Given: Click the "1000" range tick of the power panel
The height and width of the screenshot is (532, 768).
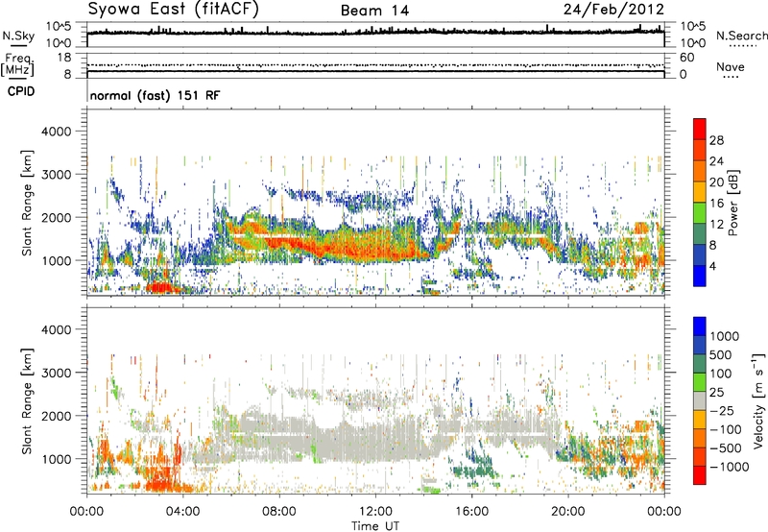Looking at the screenshot, I should click(56, 260).
